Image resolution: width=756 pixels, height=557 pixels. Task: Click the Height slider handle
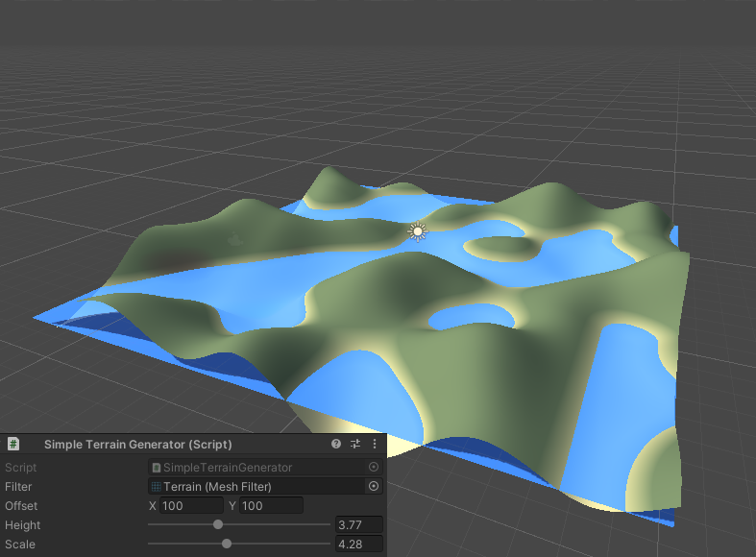[x=218, y=524]
